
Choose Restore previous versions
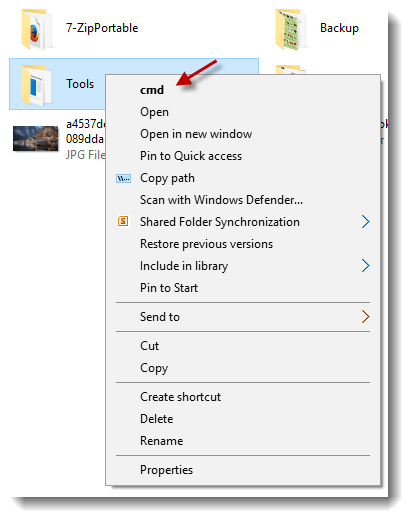243,244
